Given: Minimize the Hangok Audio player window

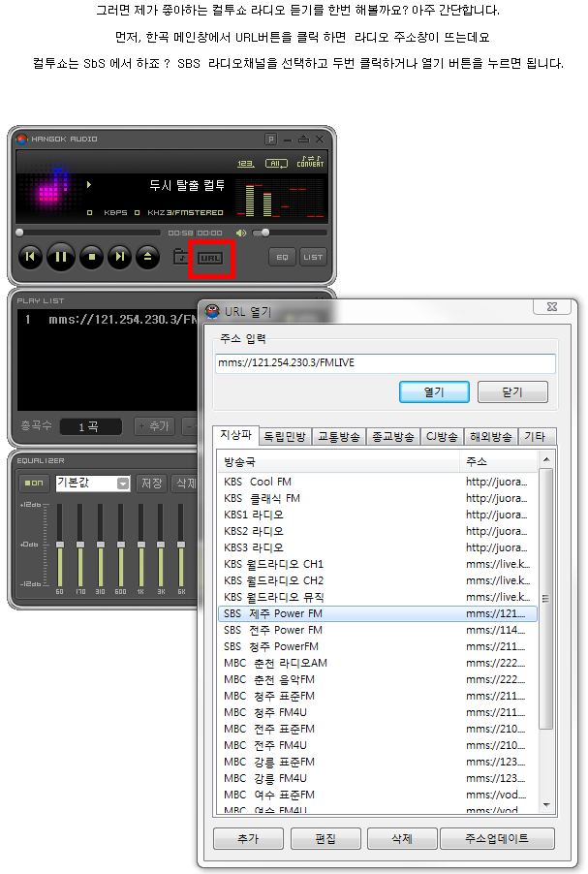Looking at the screenshot, I should pyautogui.click(x=288, y=140).
